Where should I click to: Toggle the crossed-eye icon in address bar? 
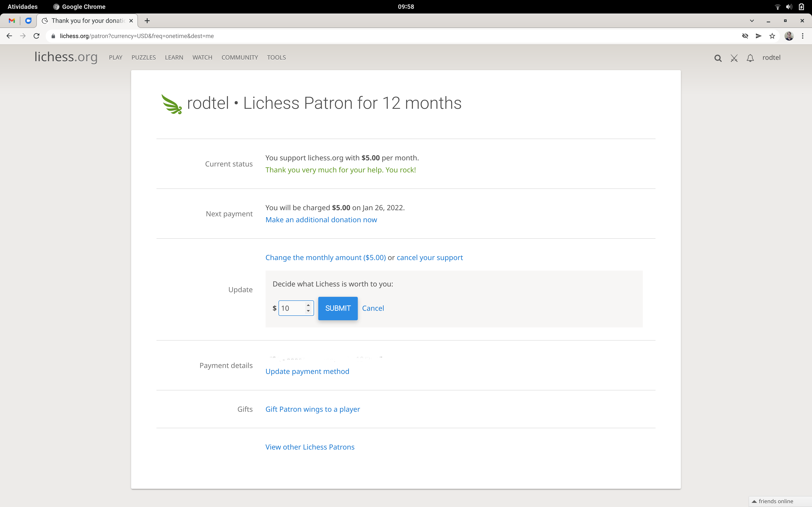pyautogui.click(x=745, y=36)
